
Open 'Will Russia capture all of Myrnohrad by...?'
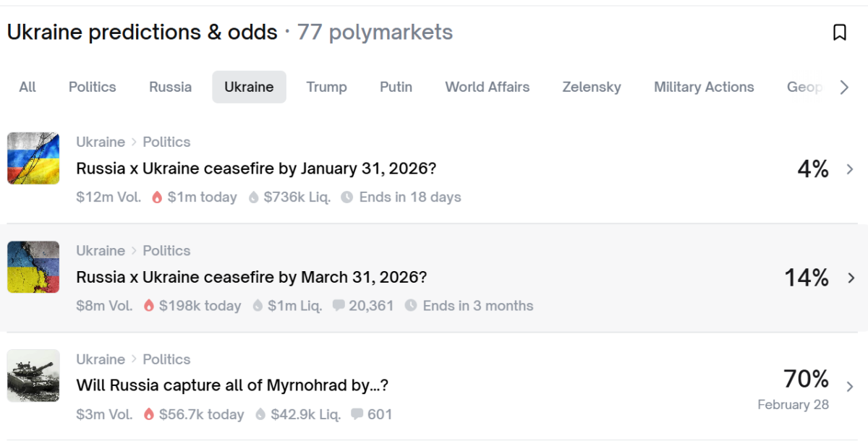232,385
